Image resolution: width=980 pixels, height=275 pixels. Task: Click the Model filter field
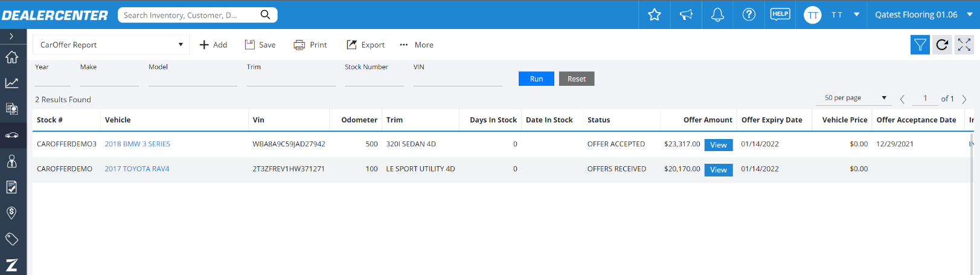click(x=193, y=79)
